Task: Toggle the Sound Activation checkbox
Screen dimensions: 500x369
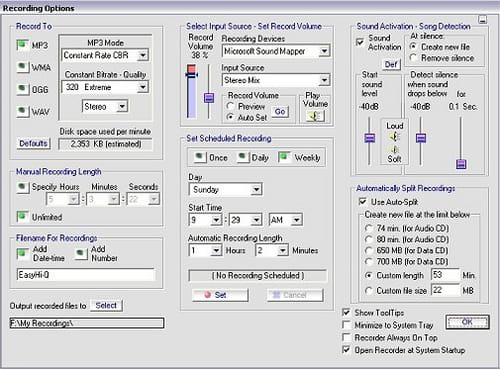Action: click(360, 42)
